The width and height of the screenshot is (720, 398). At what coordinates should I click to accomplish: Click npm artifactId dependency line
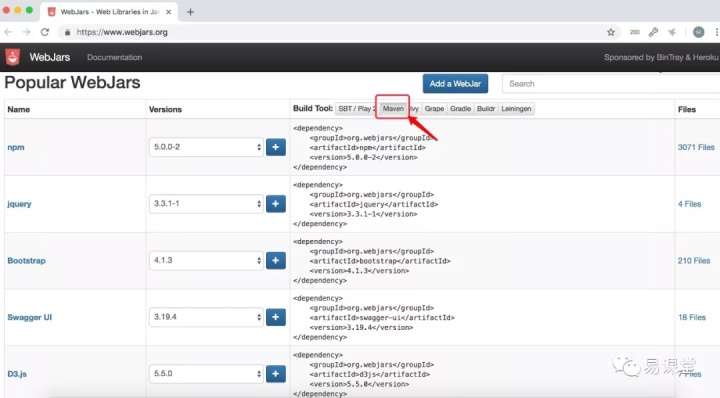(367, 147)
